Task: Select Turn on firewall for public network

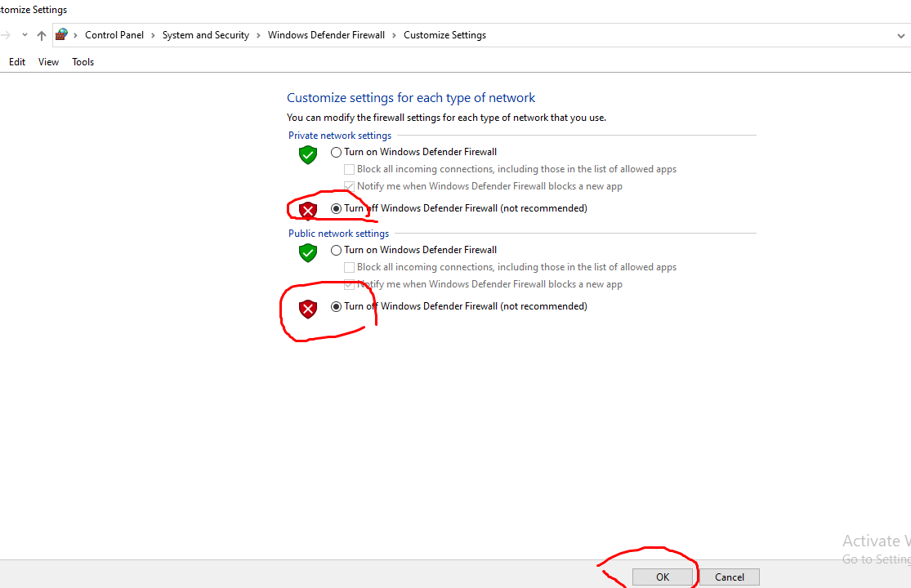Action: (x=336, y=250)
